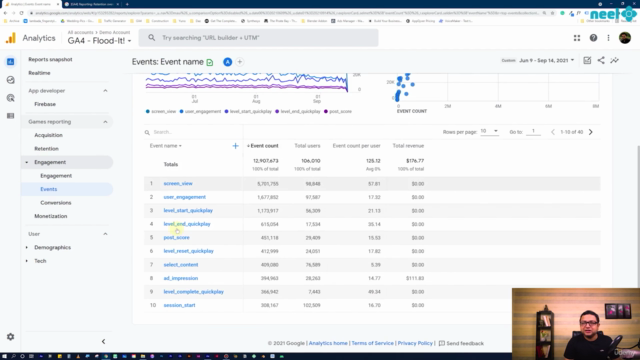
Task: Click the browser reload icon
Action: point(21,13)
